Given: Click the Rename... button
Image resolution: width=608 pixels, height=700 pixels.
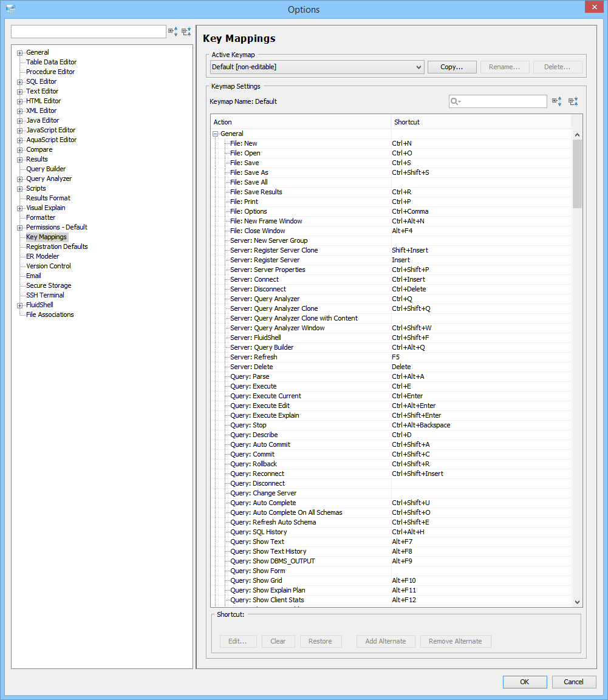Looking at the screenshot, I should tap(504, 67).
